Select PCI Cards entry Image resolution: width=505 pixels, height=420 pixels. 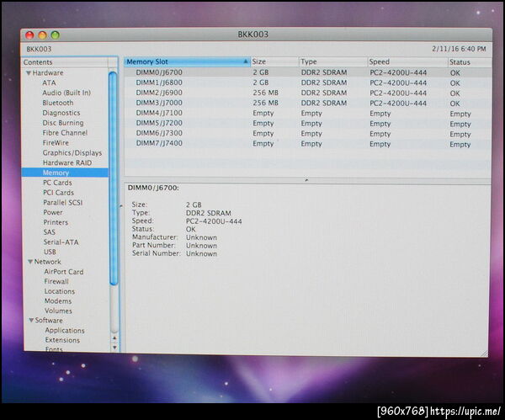tap(59, 193)
